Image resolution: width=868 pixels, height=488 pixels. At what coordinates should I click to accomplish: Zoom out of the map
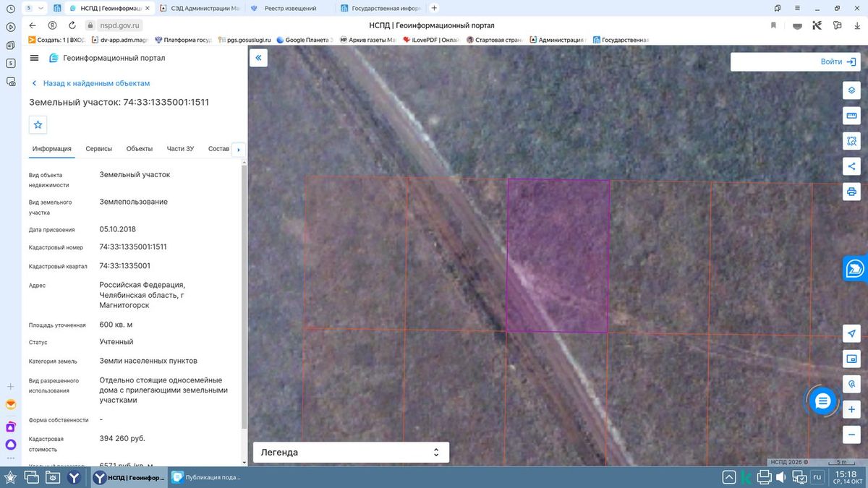click(851, 435)
